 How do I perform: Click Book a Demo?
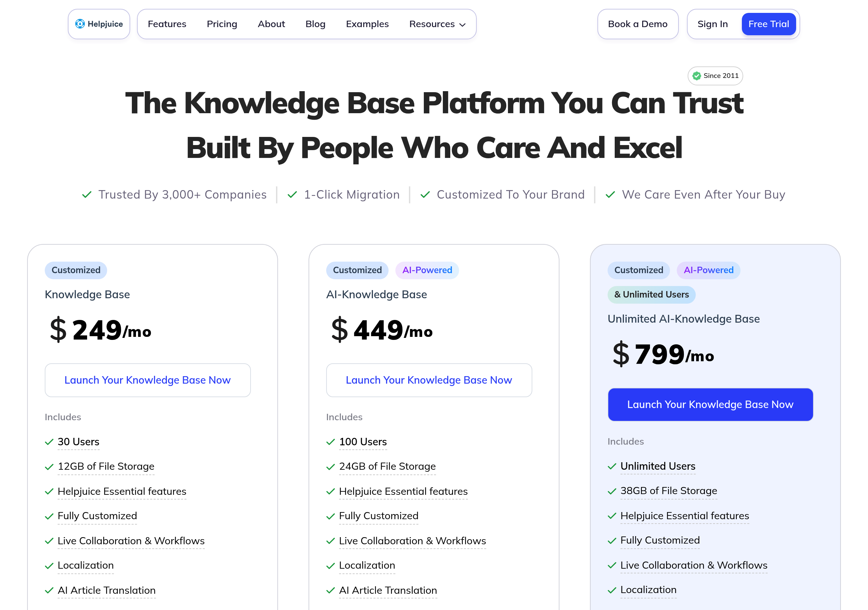638,24
